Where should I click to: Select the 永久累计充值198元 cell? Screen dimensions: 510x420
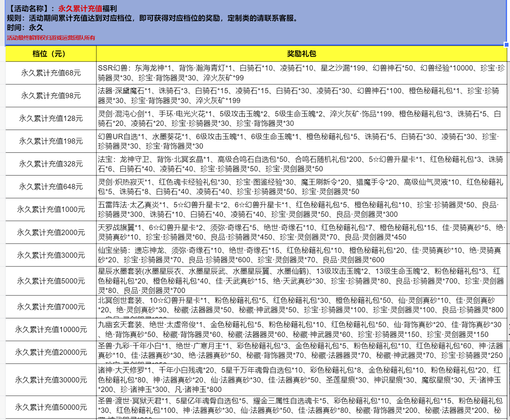[x=51, y=141]
